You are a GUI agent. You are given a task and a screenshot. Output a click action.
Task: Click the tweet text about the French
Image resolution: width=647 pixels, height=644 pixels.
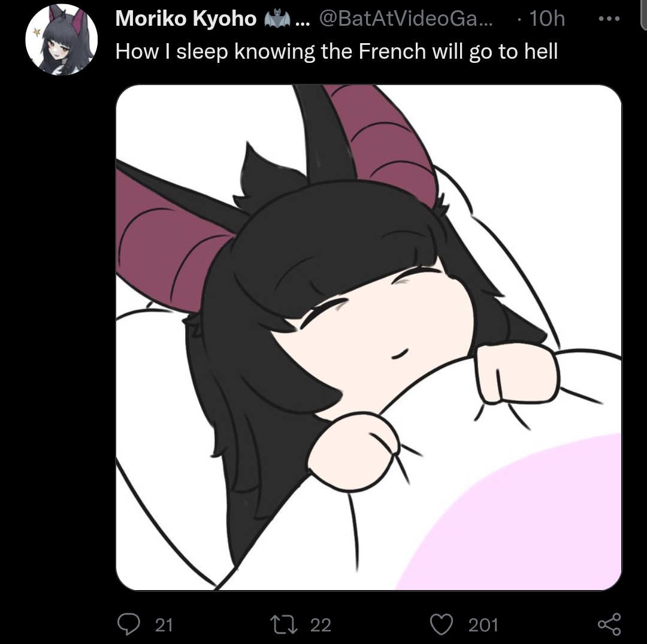(x=337, y=52)
